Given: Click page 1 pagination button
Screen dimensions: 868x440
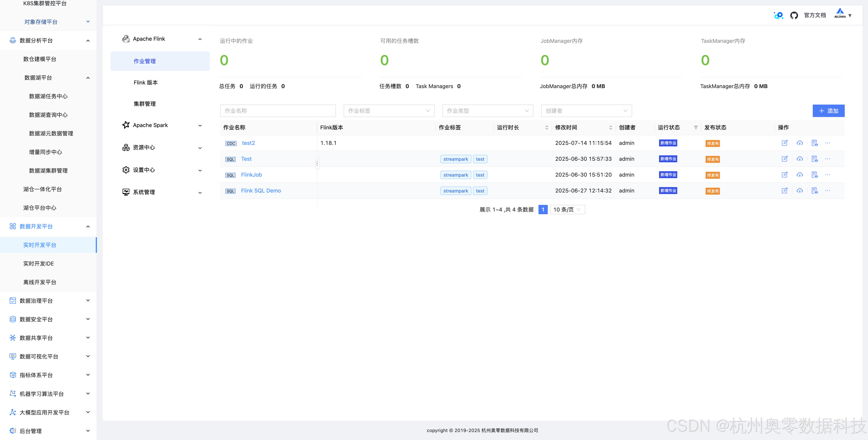Looking at the screenshot, I should coord(543,210).
